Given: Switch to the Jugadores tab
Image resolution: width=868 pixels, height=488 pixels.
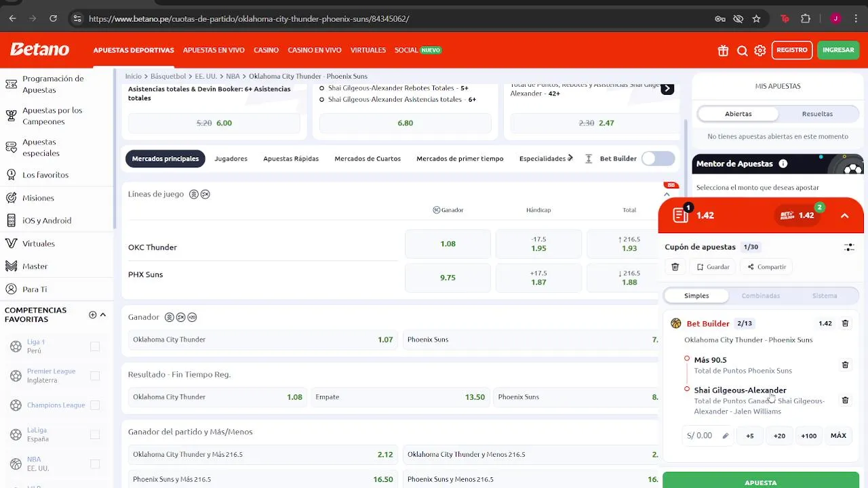Looking at the screenshot, I should 231,159.
